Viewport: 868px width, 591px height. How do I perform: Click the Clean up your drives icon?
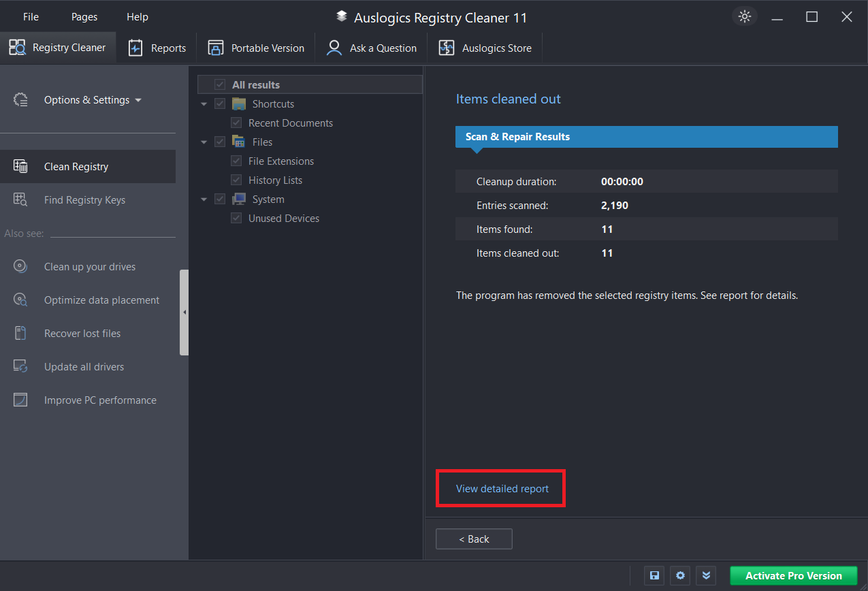[x=20, y=267]
